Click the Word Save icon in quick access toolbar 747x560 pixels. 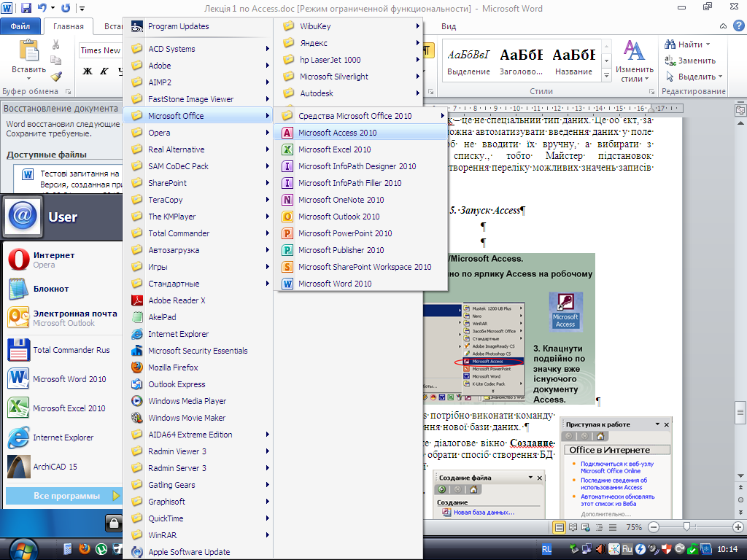click(x=26, y=8)
